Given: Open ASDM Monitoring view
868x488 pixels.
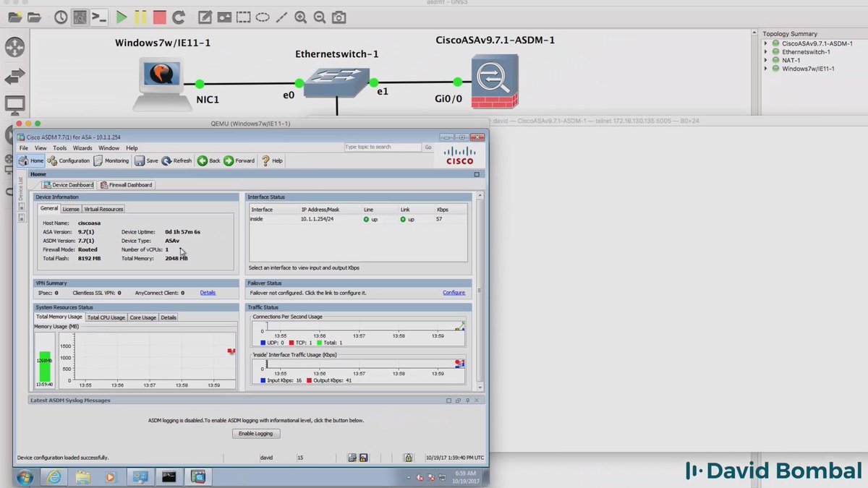Looking at the screenshot, I should (x=111, y=160).
